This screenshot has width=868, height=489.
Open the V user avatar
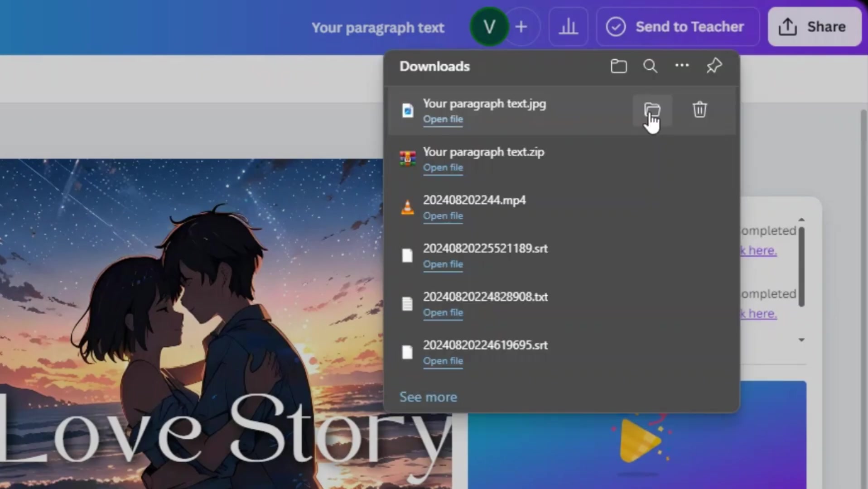489,27
